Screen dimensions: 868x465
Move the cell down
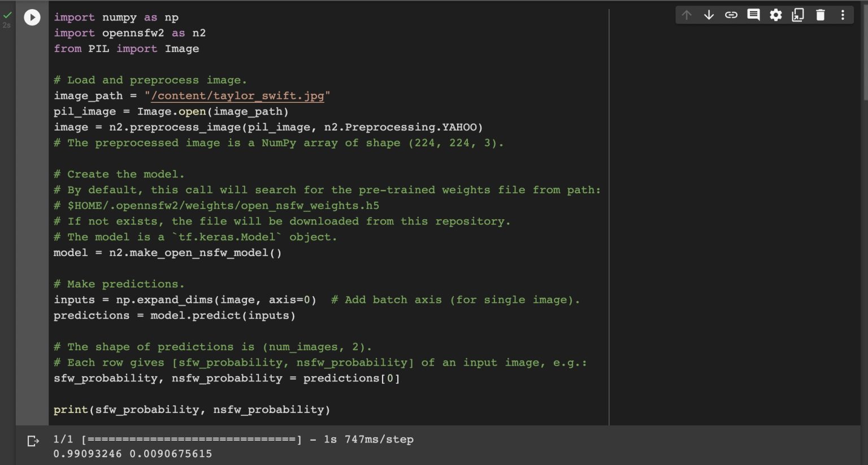click(x=709, y=15)
